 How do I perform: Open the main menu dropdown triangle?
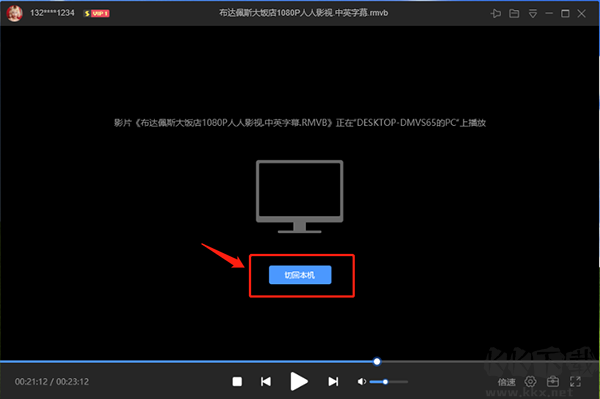(x=533, y=14)
